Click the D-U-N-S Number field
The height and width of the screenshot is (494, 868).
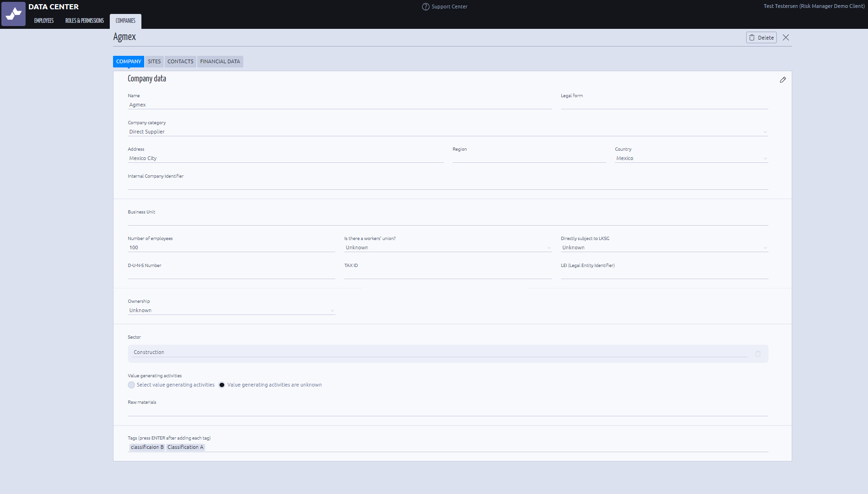click(x=232, y=274)
